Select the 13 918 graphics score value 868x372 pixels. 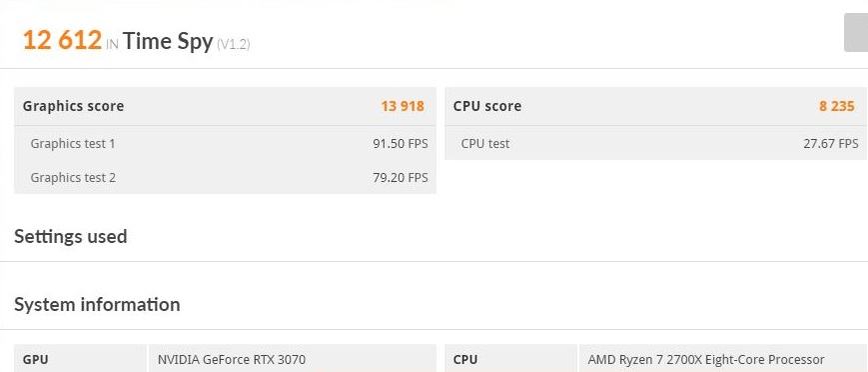tap(402, 106)
